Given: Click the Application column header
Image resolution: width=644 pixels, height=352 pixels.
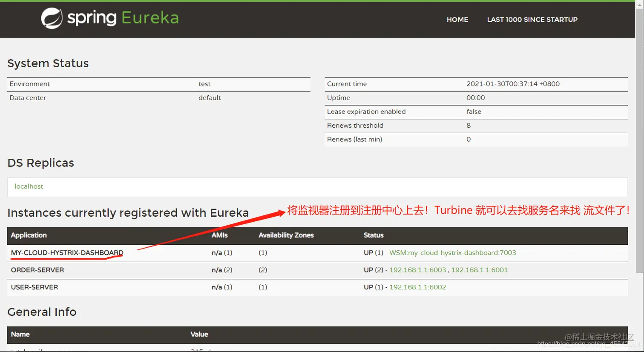Looking at the screenshot, I should (x=29, y=235).
